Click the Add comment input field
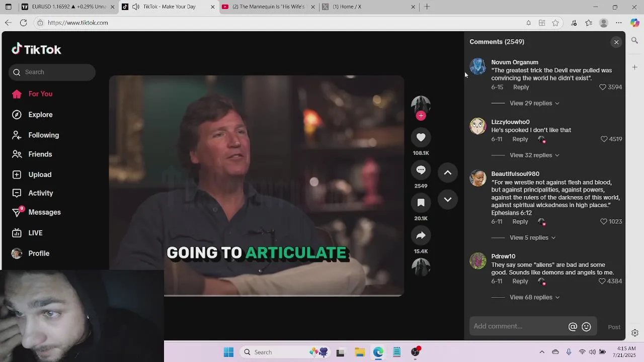The image size is (644, 362). tap(518, 326)
